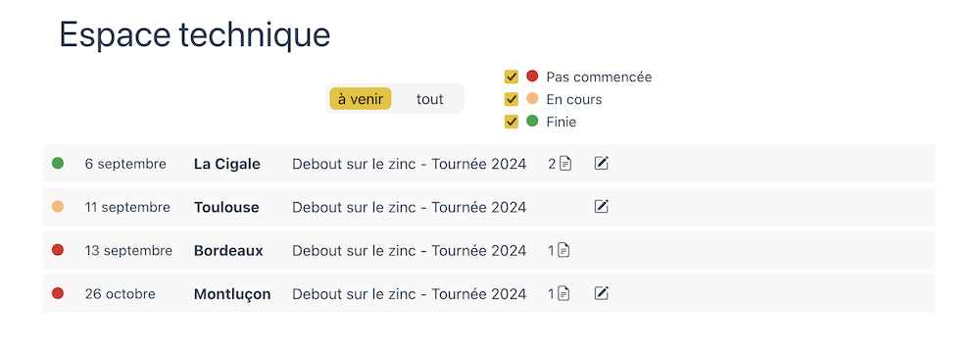Screen dimensions: 980x357
Task: Uncheck the Pas commencée filter checkbox
Action: pos(512,76)
